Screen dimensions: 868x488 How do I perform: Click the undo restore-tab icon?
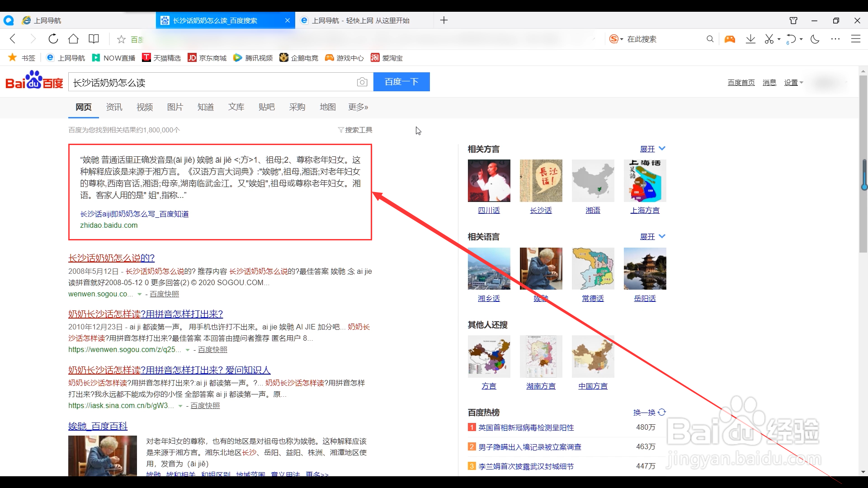(x=791, y=39)
